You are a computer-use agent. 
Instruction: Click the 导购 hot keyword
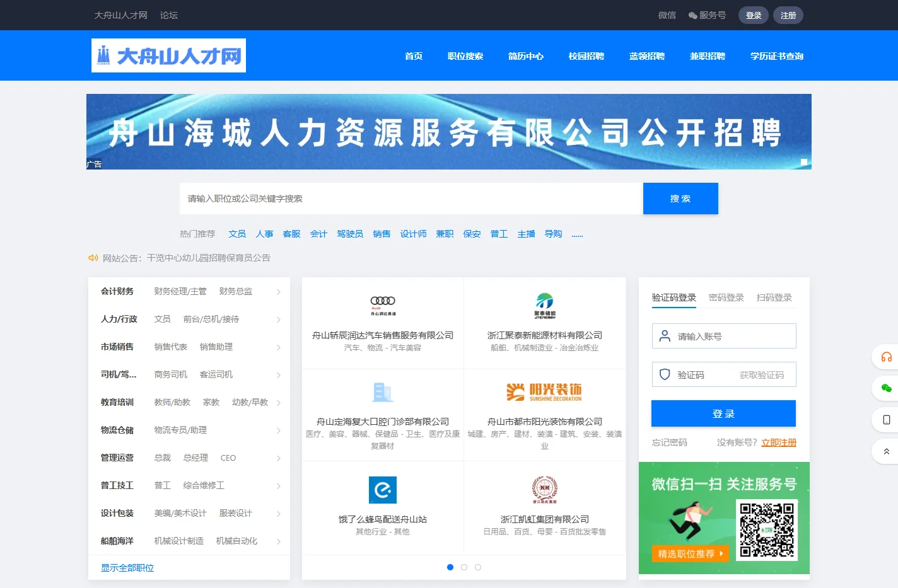554,234
